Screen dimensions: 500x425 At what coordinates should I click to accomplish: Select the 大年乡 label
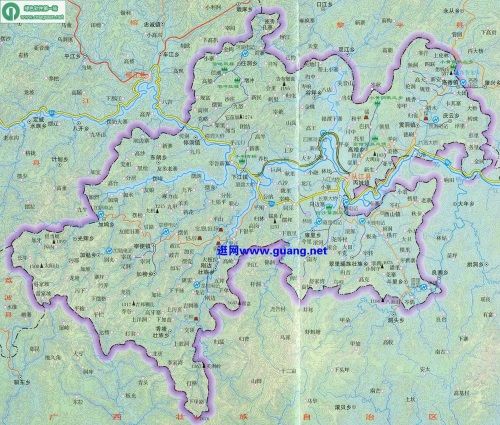click(x=466, y=203)
